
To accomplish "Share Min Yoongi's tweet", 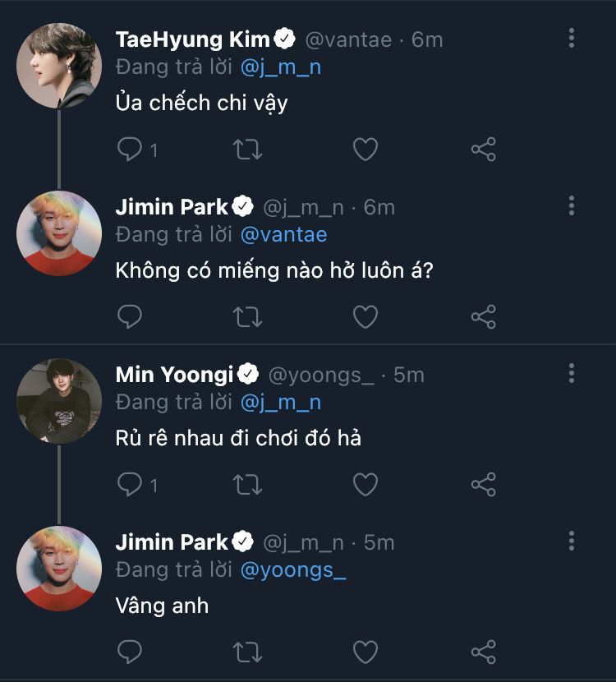I will click(483, 484).
